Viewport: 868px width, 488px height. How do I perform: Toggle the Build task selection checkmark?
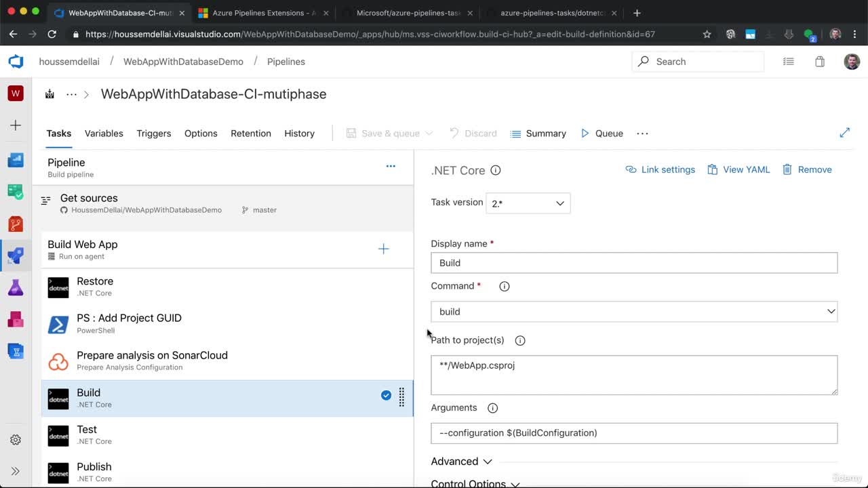click(386, 395)
